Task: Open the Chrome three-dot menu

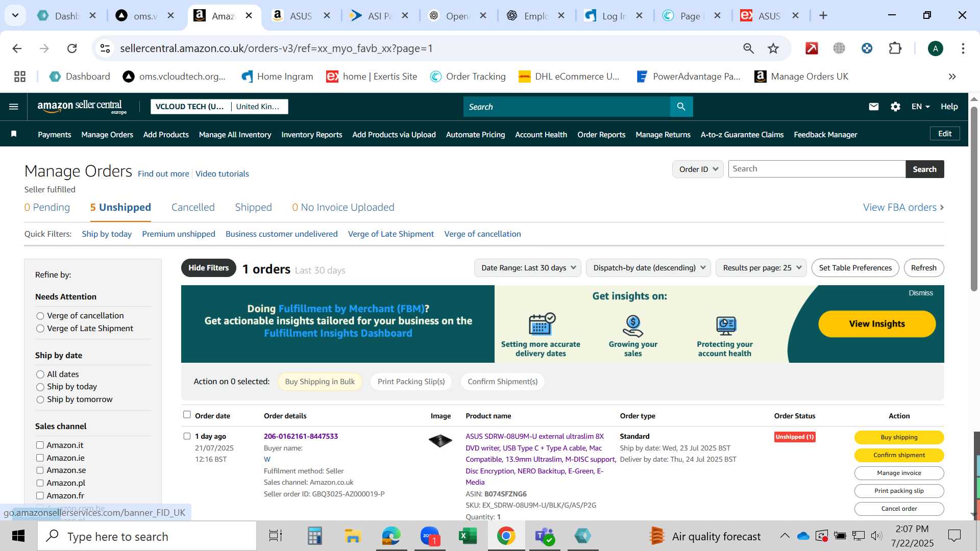Action: [x=963, y=48]
